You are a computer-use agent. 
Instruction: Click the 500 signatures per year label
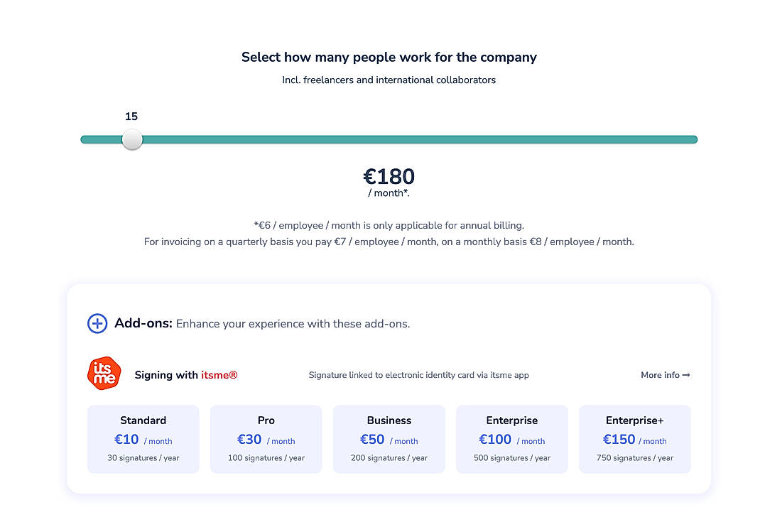pyautogui.click(x=511, y=457)
